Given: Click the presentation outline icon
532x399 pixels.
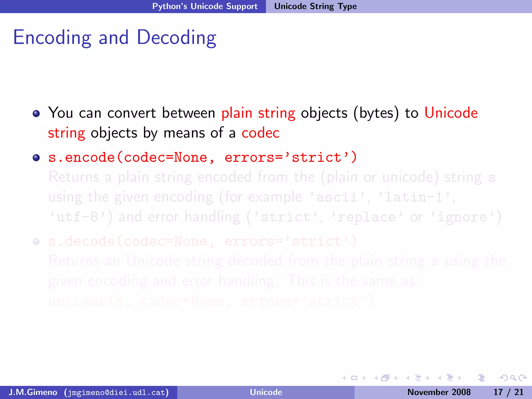Looking at the screenshot, I should coord(481,378).
